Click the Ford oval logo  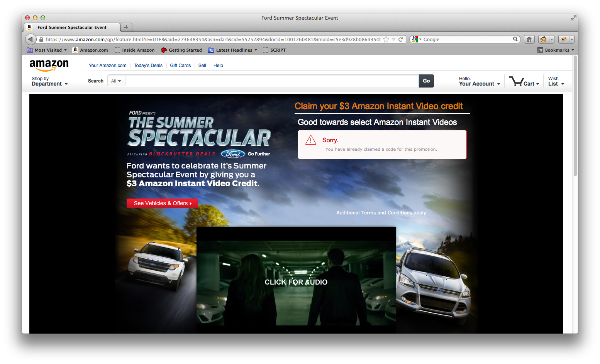233,154
